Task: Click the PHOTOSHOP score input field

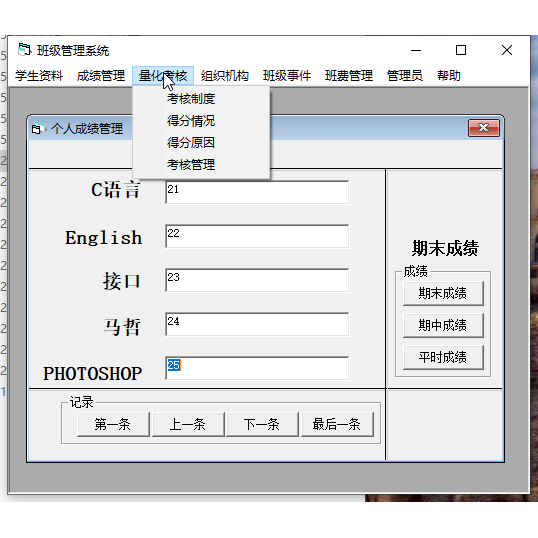Action: tap(257, 368)
